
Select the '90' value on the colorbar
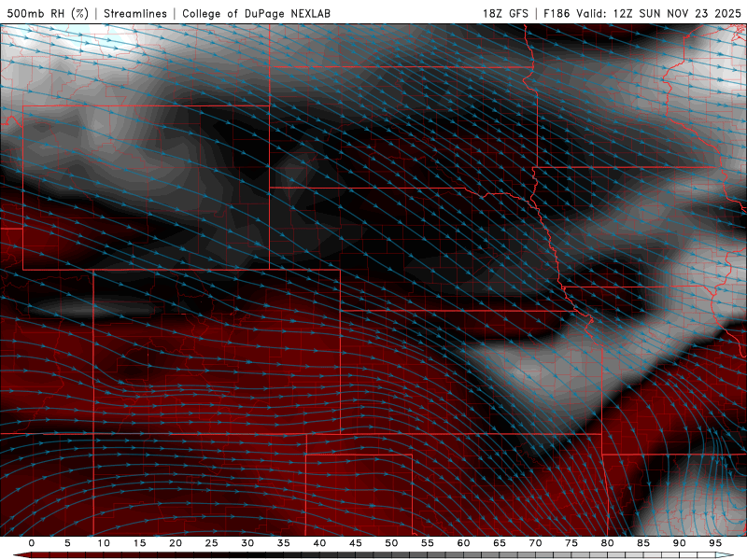[x=680, y=543]
